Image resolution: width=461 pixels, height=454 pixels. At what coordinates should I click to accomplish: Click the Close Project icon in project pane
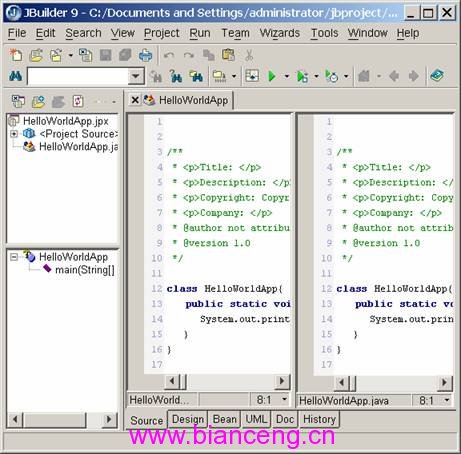point(18,101)
